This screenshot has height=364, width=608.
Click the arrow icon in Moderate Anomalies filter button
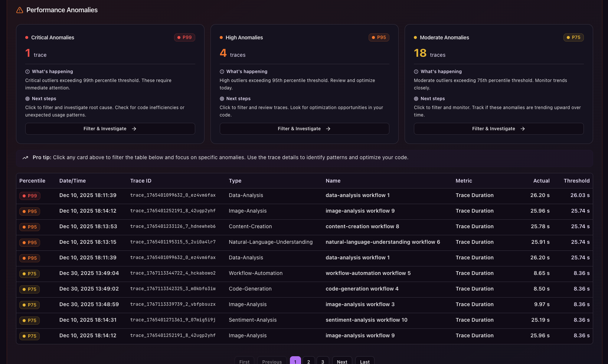point(523,129)
